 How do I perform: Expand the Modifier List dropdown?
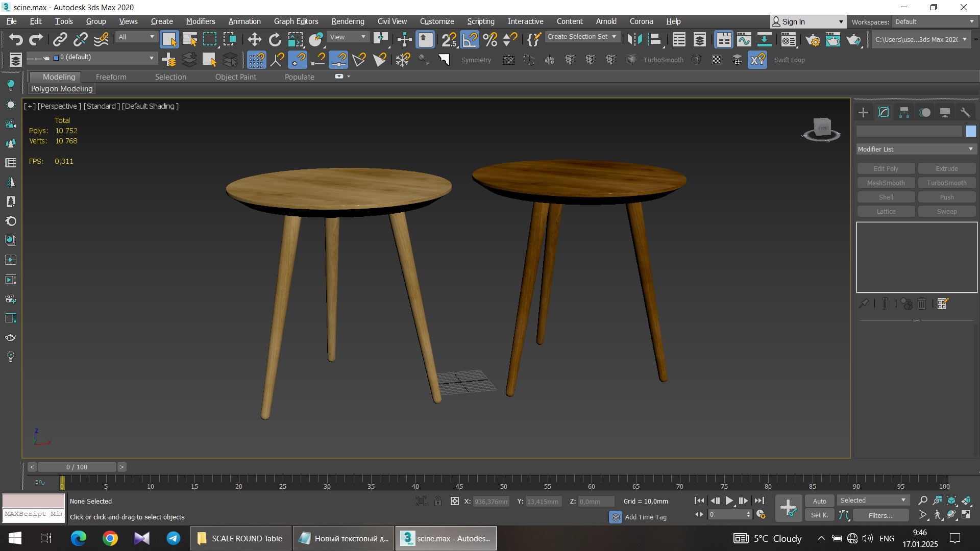[x=916, y=149]
